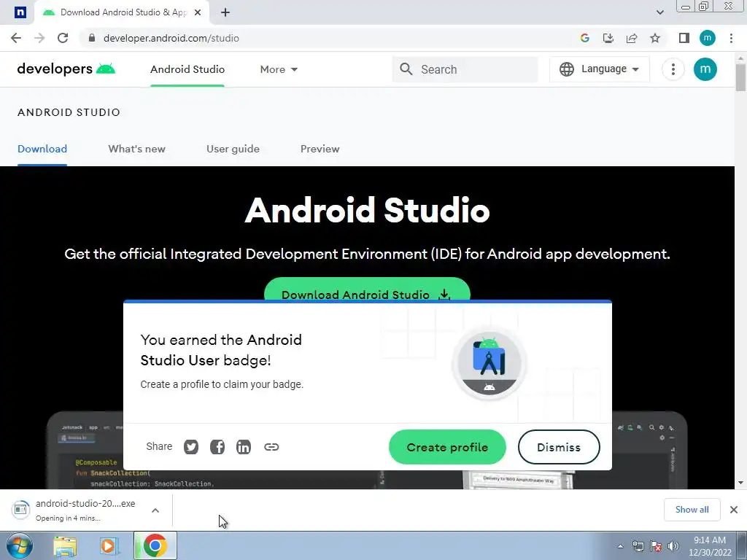The width and height of the screenshot is (747, 560).
Task: Click the page vertical scrollbar thumb
Action: [x=740, y=76]
